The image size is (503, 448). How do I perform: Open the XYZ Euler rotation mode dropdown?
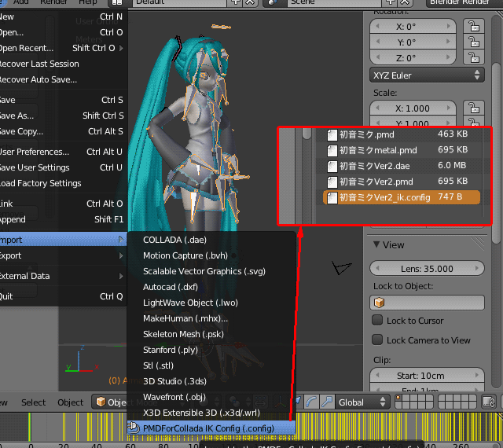coord(427,75)
